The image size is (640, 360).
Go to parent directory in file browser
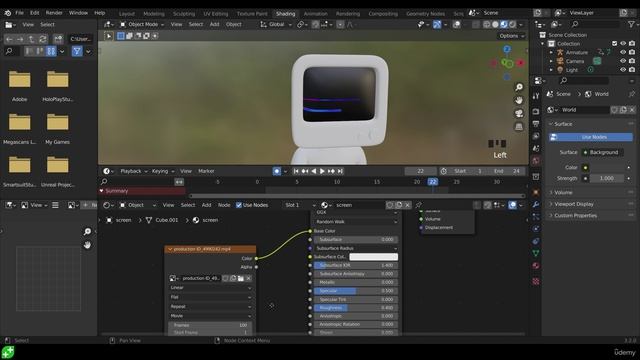[31, 39]
